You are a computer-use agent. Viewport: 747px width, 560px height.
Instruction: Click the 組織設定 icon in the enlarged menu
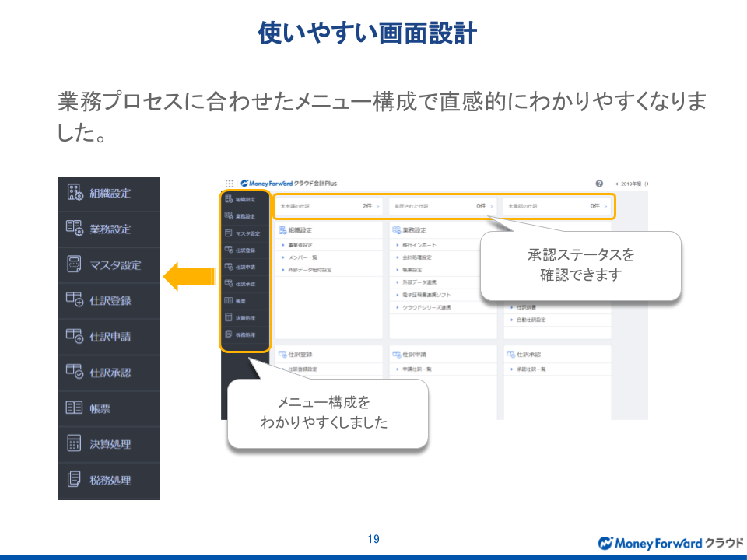click(75, 193)
